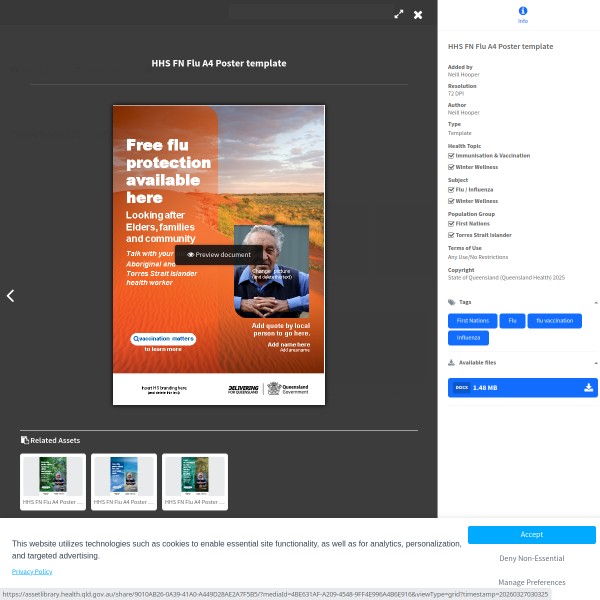Toggle Immunisation & Vaccination checkbox
The width and height of the screenshot is (600, 600).
pos(451,156)
